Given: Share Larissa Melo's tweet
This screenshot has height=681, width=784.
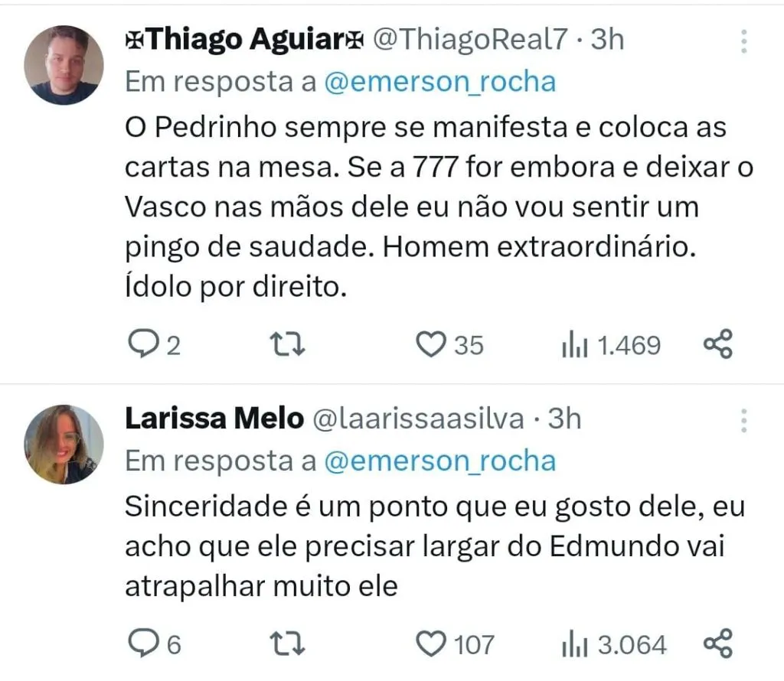Looking at the screenshot, I should (x=718, y=644).
